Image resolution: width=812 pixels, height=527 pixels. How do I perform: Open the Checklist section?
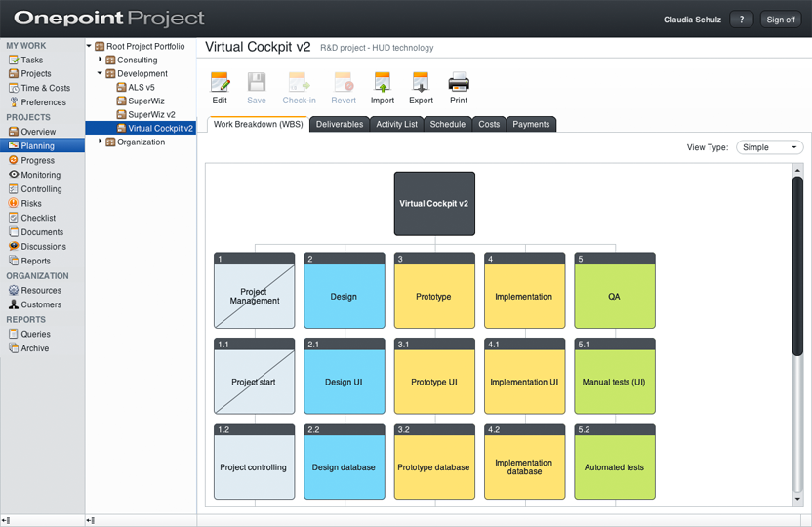38,218
